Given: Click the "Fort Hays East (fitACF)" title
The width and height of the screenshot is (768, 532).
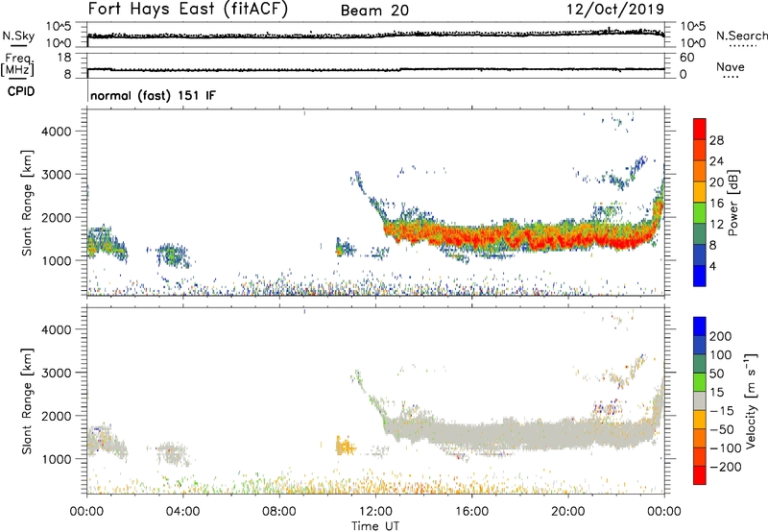Looking at the screenshot, I should [187, 10].
